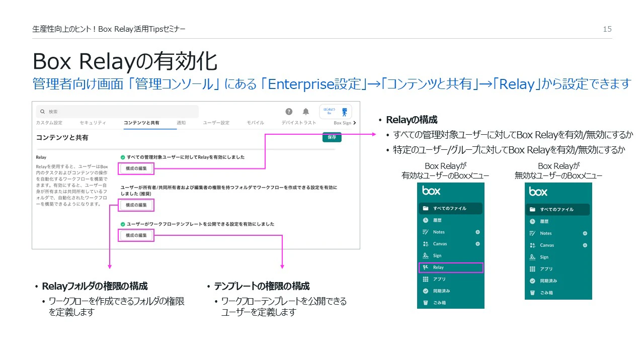Click trash icon in enabled-user menu
The image size is (644, 362).
pyautogui.click(x=426, y=303)
